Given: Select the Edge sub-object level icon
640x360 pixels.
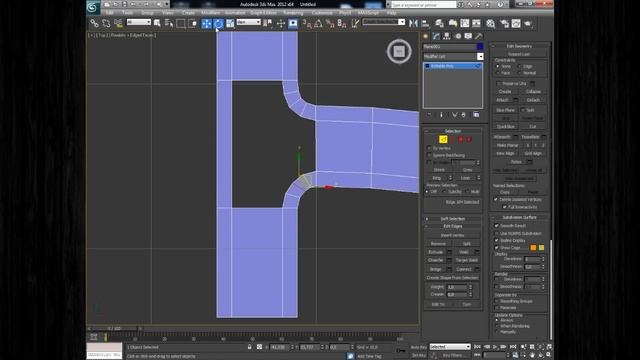Looking at the screenshot, I should pos(443,140).
